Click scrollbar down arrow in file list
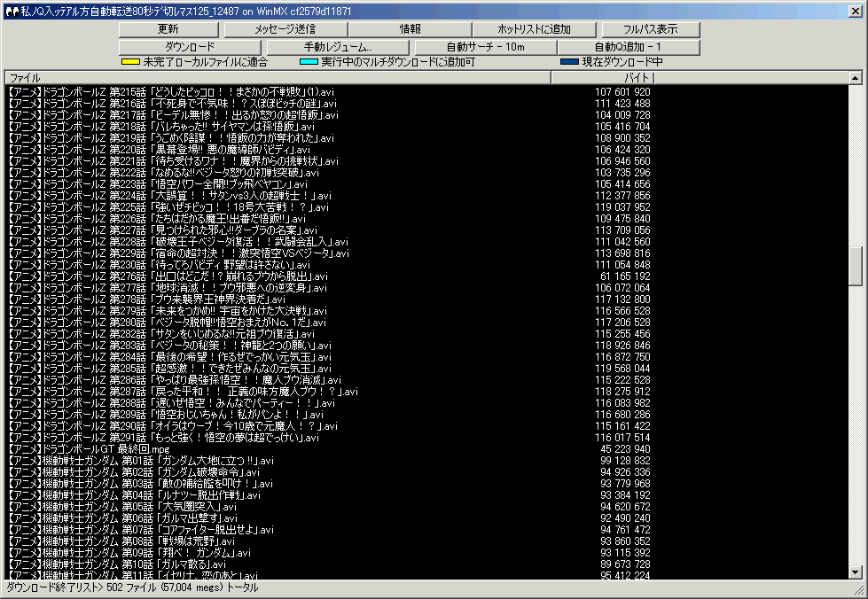Image resolution: width=868 pixels, height=599 pixels. [855, 572]
